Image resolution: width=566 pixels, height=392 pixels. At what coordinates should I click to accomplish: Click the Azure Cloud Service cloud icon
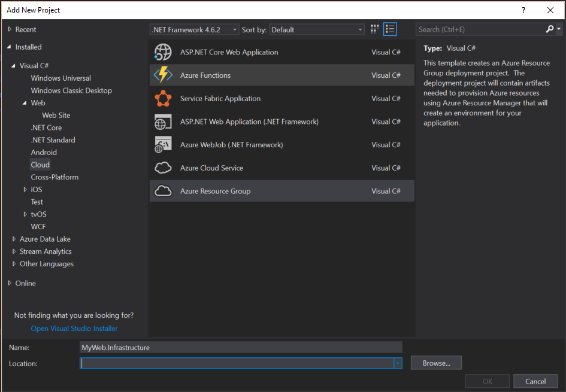point(163,168)
